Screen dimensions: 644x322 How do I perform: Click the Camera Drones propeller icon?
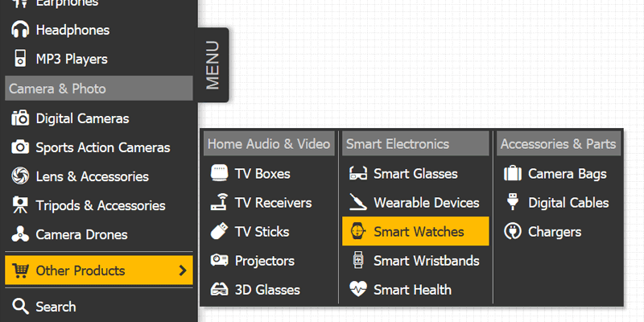click(20, 234)
